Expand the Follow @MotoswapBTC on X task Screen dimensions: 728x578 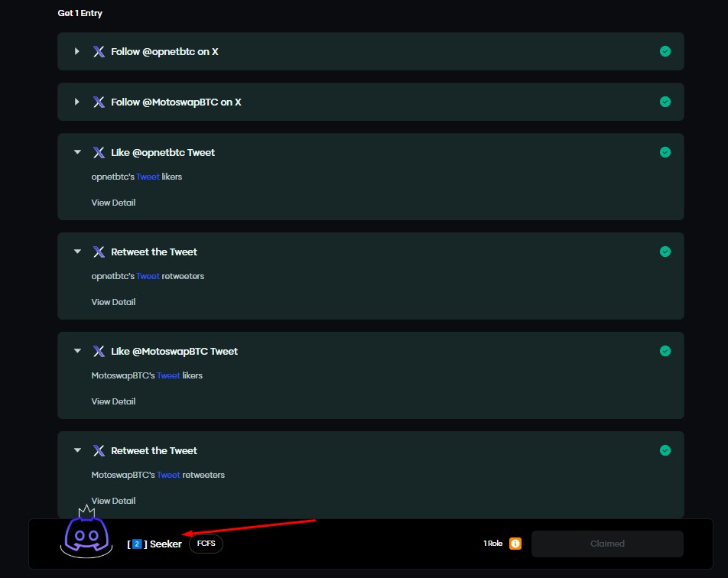[77, 102]
